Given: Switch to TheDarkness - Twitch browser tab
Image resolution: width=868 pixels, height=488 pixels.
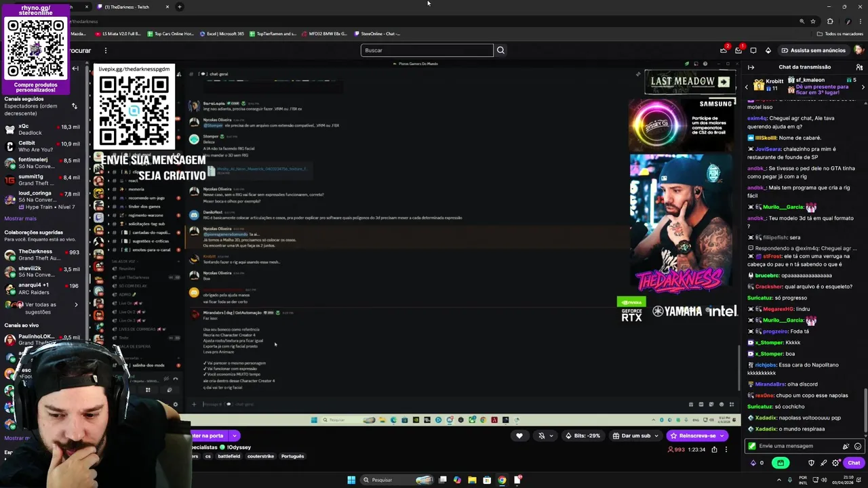Looking at the screenshot, I should 132,7.
